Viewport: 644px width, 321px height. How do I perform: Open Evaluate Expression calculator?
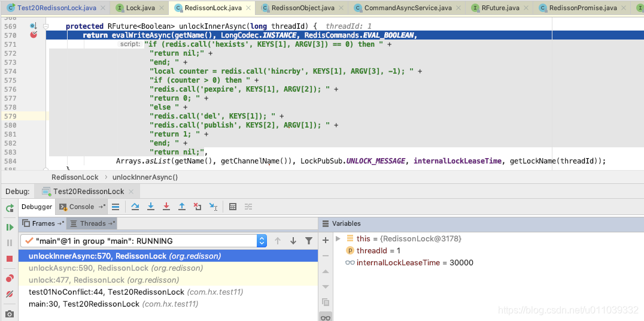coord(233,207)
